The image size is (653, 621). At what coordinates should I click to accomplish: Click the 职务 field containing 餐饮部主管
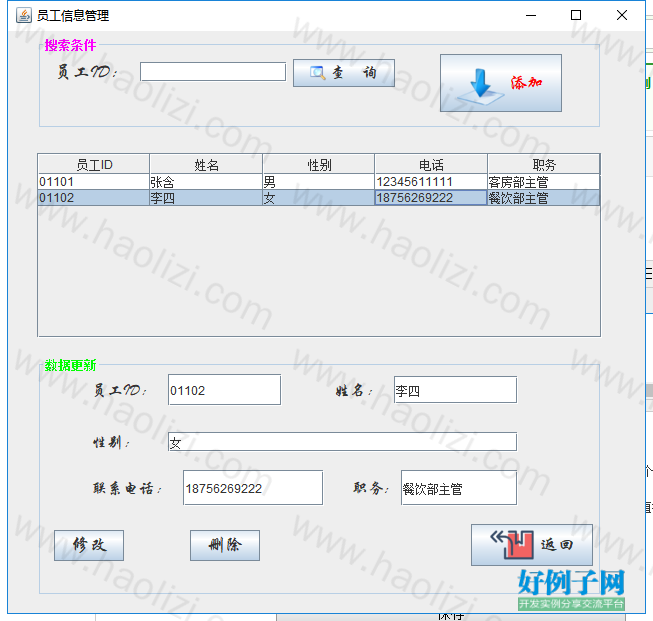(x=459, y=488)
